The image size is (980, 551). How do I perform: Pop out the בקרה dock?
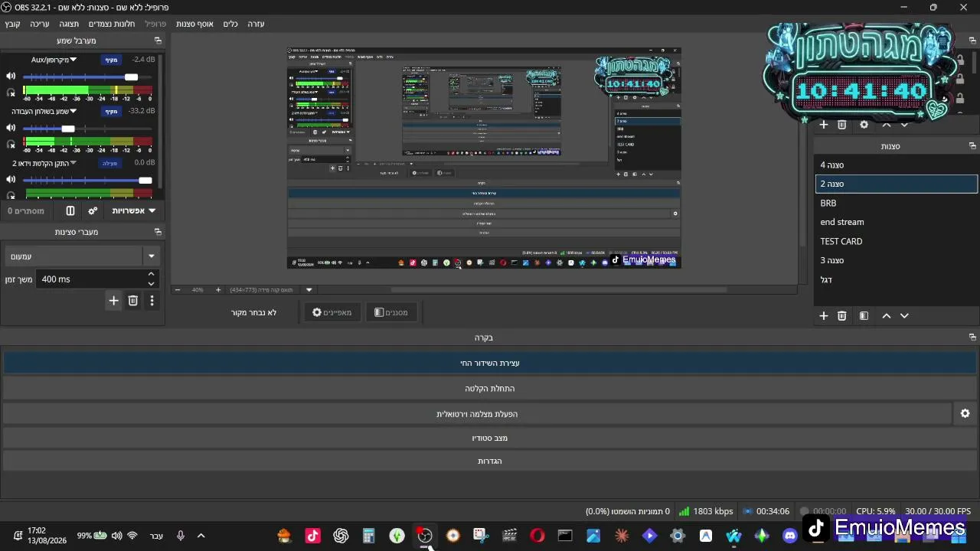[x=972, y=337]
